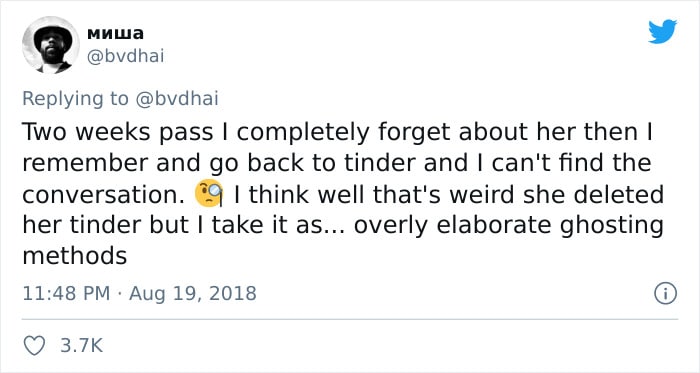Image resolution: width=700 pixels, height=373 pixels.
Task: Click the words 'her tinder but'
Action: (x=105, y=225)
